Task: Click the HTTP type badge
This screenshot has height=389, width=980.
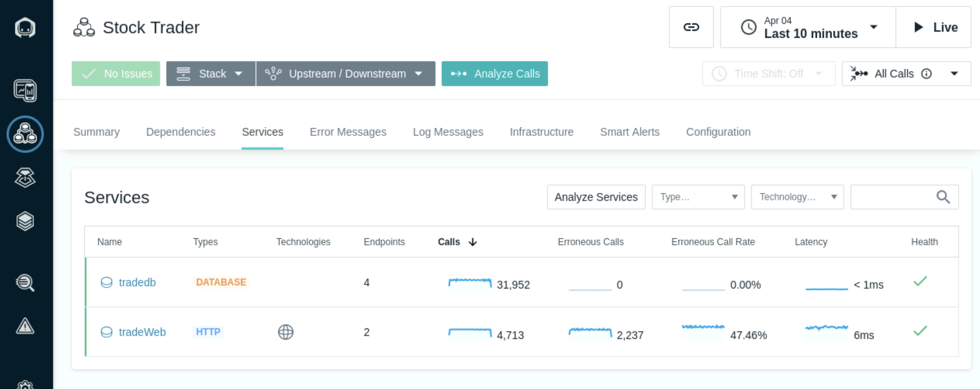Action: pyautogui.click(x=208, y=332)
